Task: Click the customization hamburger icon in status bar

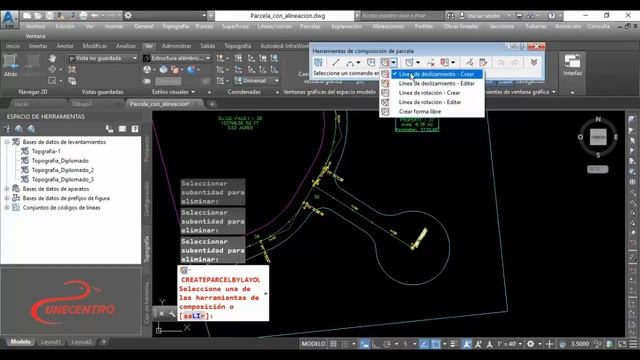Action: click(x=633, y=344)
